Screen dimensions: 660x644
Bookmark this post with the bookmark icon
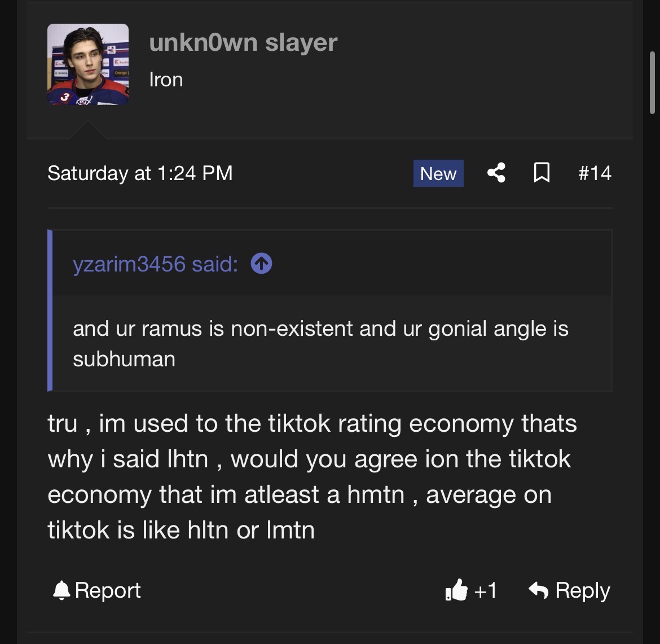coord(542,173)
